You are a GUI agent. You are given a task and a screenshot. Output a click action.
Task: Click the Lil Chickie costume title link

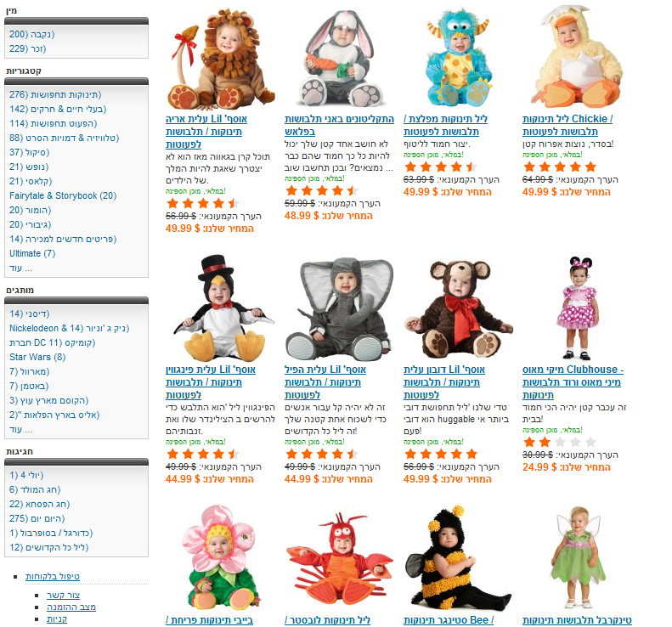(568, 125)
